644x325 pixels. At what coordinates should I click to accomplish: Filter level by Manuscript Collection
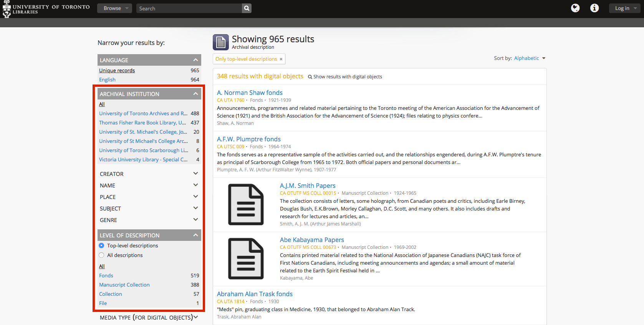click(124, 285)
